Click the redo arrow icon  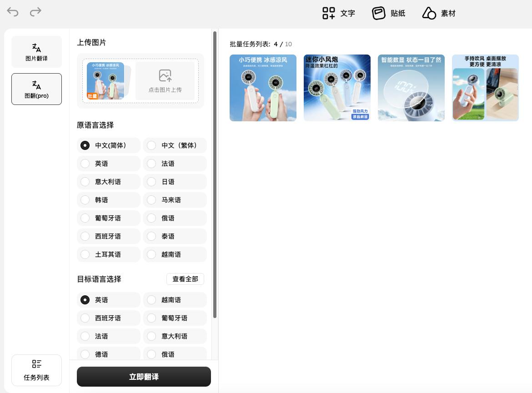(35, 12)
